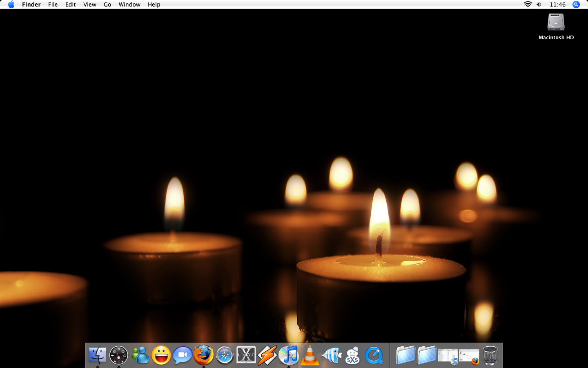Open the Trash

(x=490, y=355)
